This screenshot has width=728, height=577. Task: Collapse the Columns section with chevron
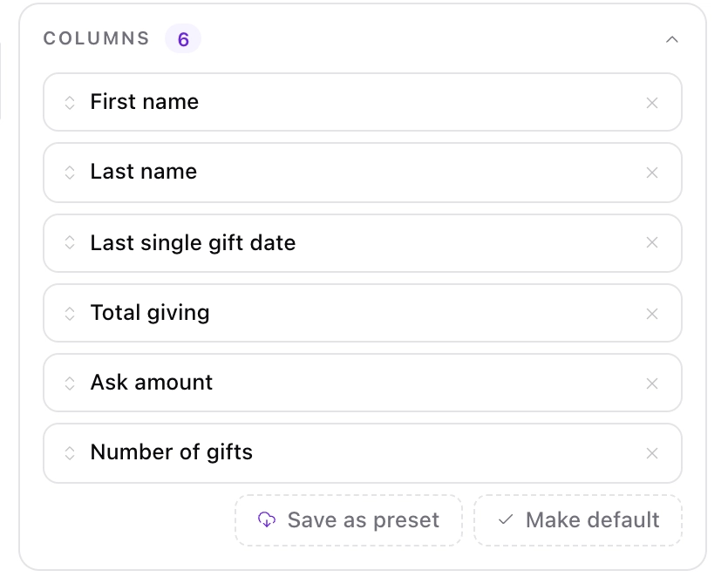coord(672,39)
